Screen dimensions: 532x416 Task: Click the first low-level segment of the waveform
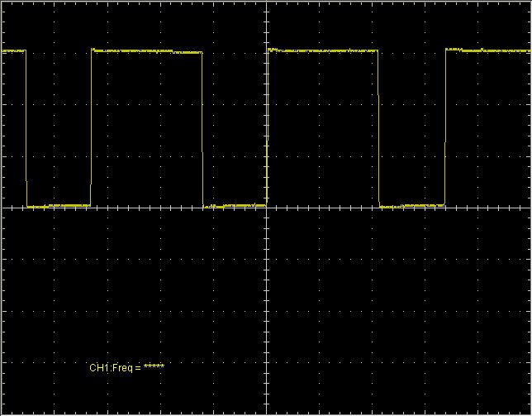(59, 205)
